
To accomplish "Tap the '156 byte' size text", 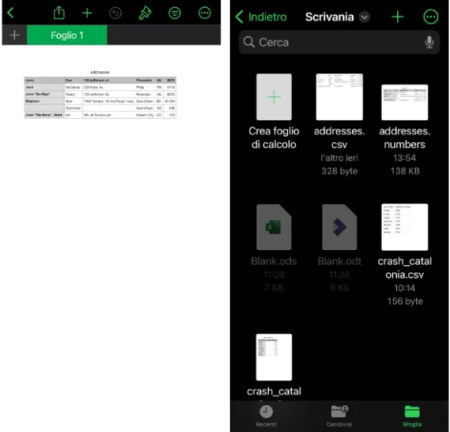I will (405, 301).
